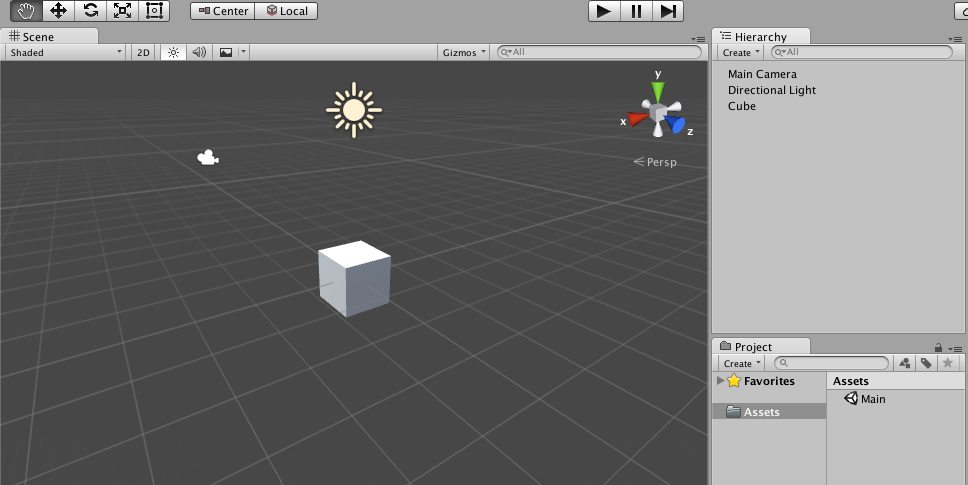Screen dimensions: 968x485
Task: Open the Scene panel options menu
Action: point(698,39)
